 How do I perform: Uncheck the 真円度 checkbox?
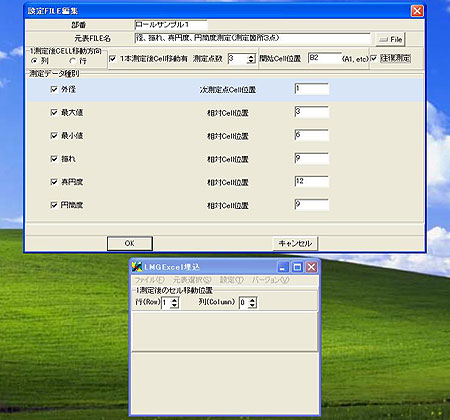[x=54, y=182]
